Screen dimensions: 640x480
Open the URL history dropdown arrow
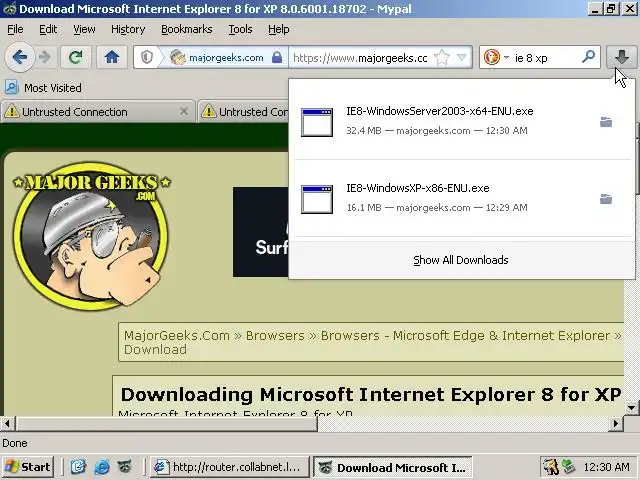click(462, 57)
